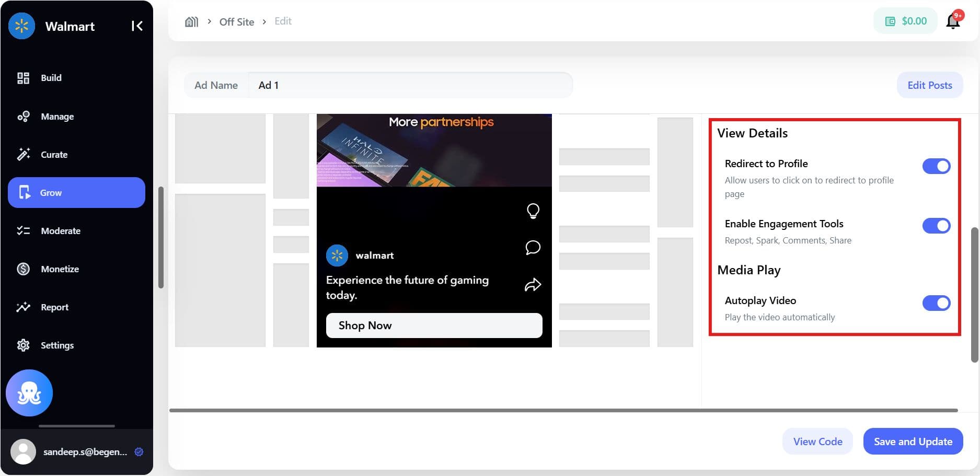This screenshot has height=476, width=980.
Task: Click the Build grid icon
Action: pyautogui.click(x=23, y=78)
